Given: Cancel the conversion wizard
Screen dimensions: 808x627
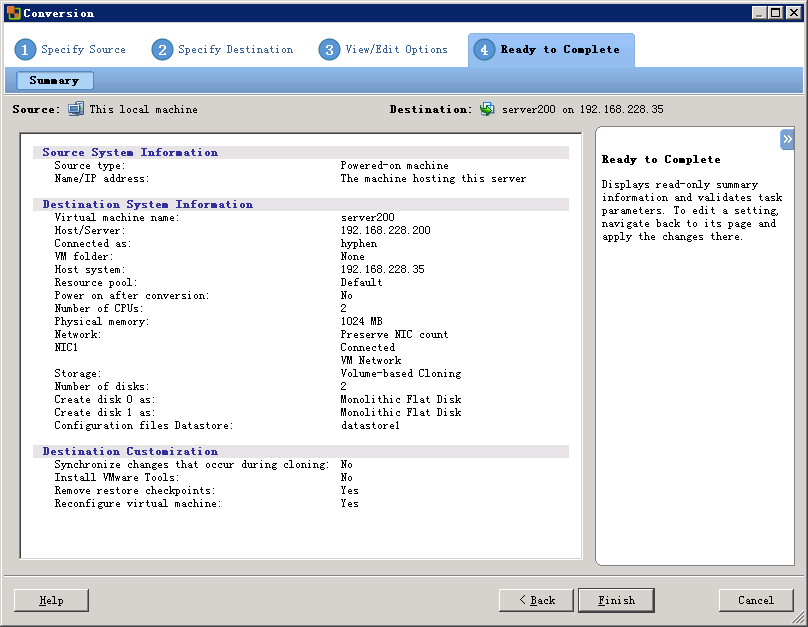Looking at the screenshot, I should 755,600.
